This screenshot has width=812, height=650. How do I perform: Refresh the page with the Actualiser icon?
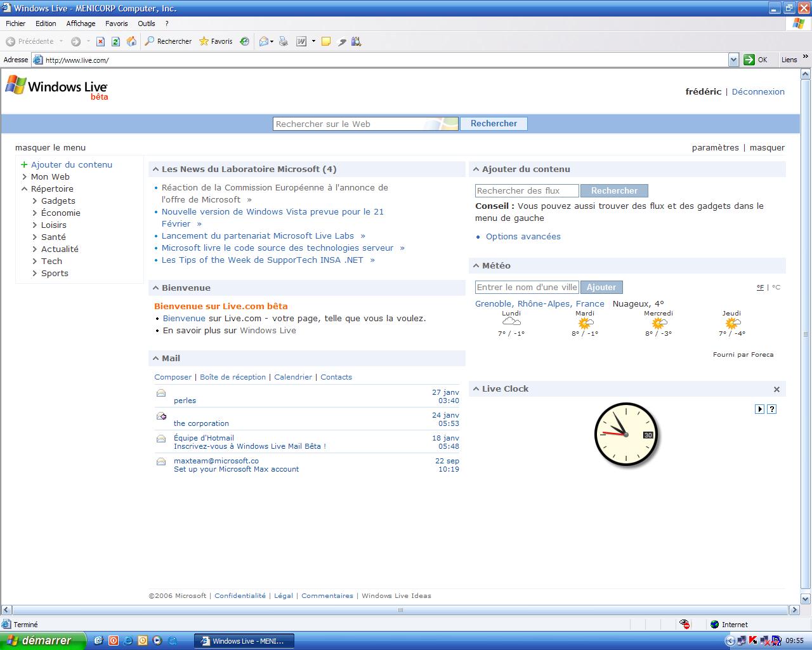[x=115, y=41]
